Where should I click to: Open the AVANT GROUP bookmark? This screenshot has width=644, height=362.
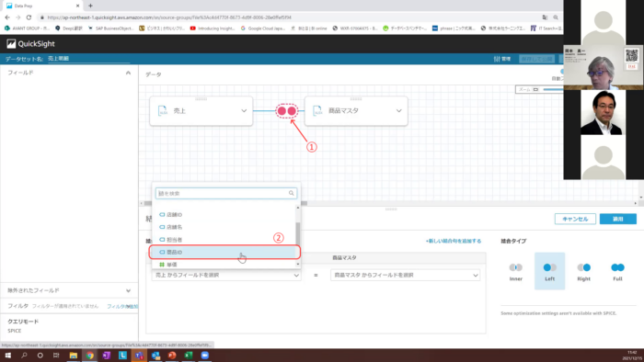tap(27, 28)
